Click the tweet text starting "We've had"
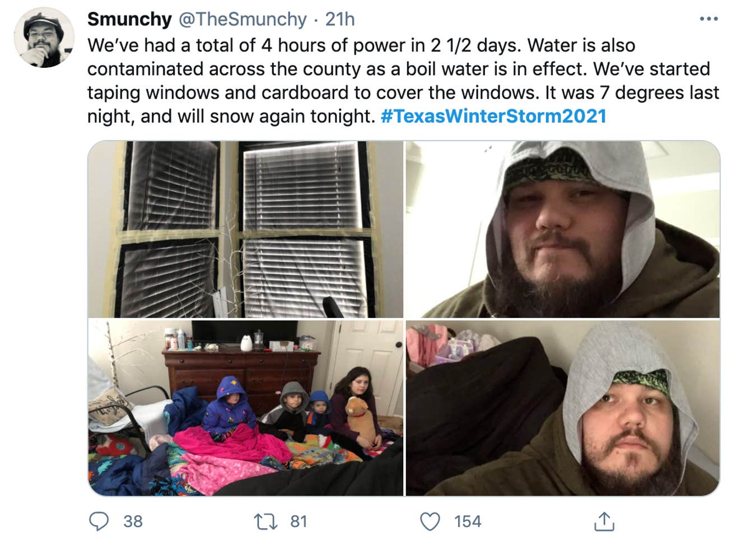This screenshot has height=560, width=737. tap(403, 81)
